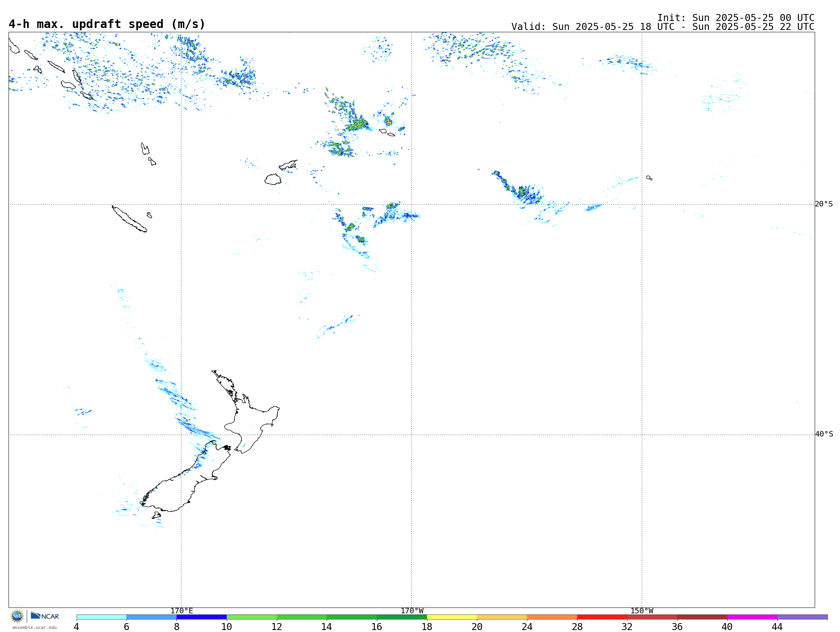
Task: Click the NSF logo
Action: 17,616
